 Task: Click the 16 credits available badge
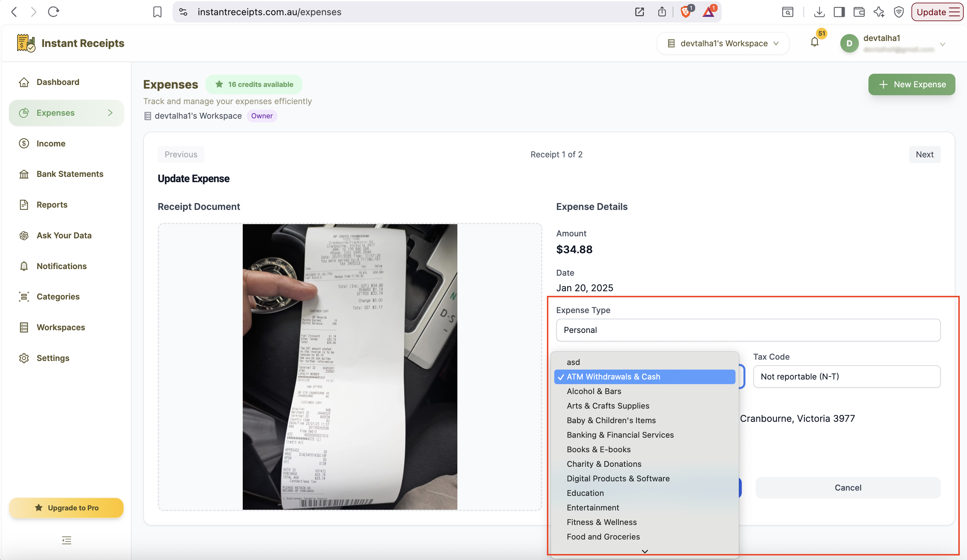254,84
